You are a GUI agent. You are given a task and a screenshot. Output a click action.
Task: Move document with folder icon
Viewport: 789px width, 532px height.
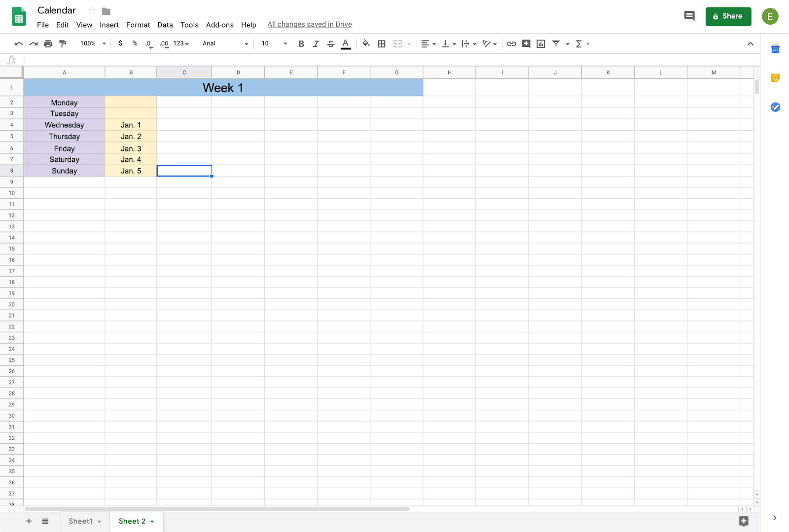(x=106, y=11)
